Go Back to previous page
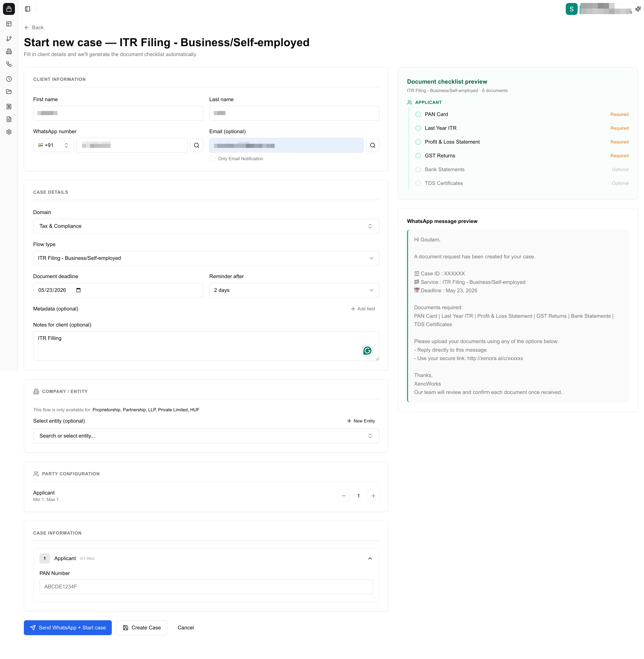This screenshot has height=659, width=644. tap(34, 28)
